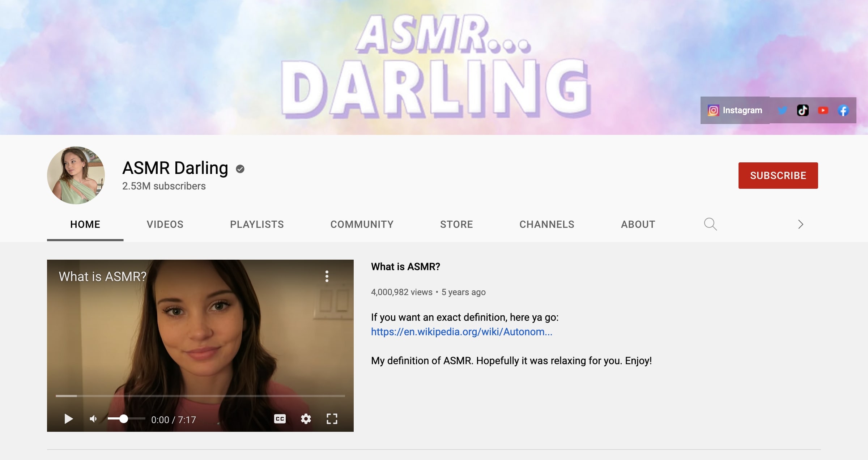Open ASMR Darling's Instagram link
Image resolution: width=868 pixels, height=460 pixels.
pyautogui.click(x=737, y=110)
